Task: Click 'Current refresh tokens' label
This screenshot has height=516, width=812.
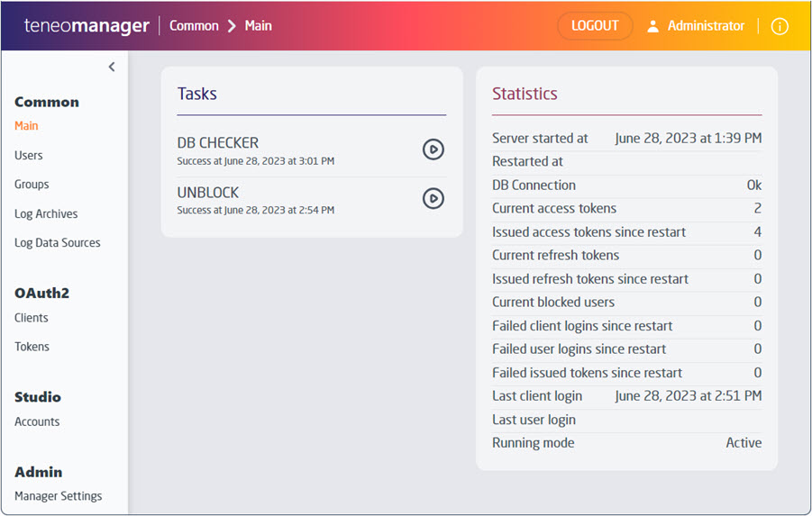Action: [x=556, y=255]
